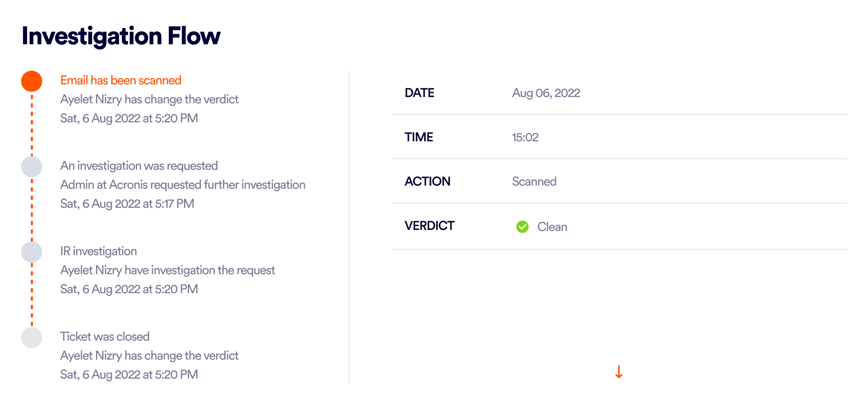This screenshot has width=868, height=405.
Task: Select the IR investigation timeline circle
Action: point(32,252)
